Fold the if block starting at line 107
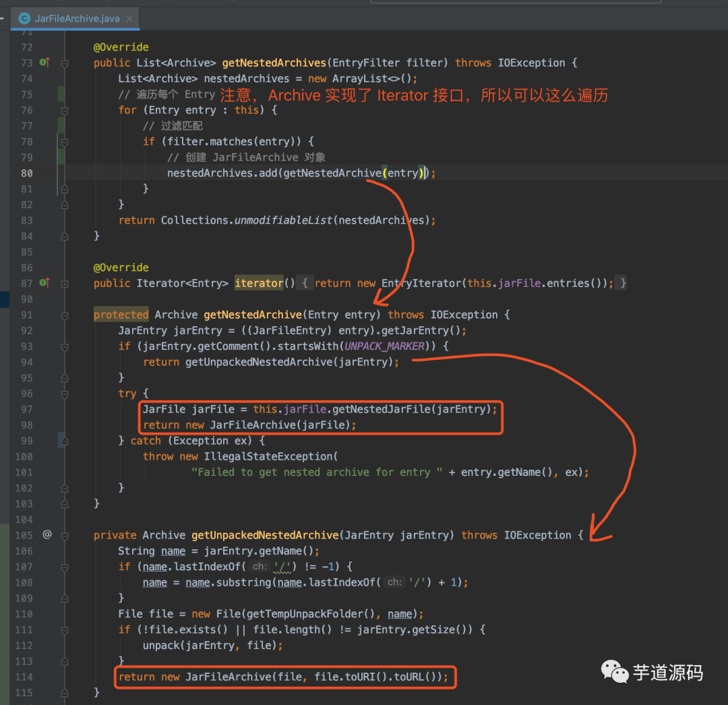The width and height of the screenshot is (728, 705). tap(64, 566)
